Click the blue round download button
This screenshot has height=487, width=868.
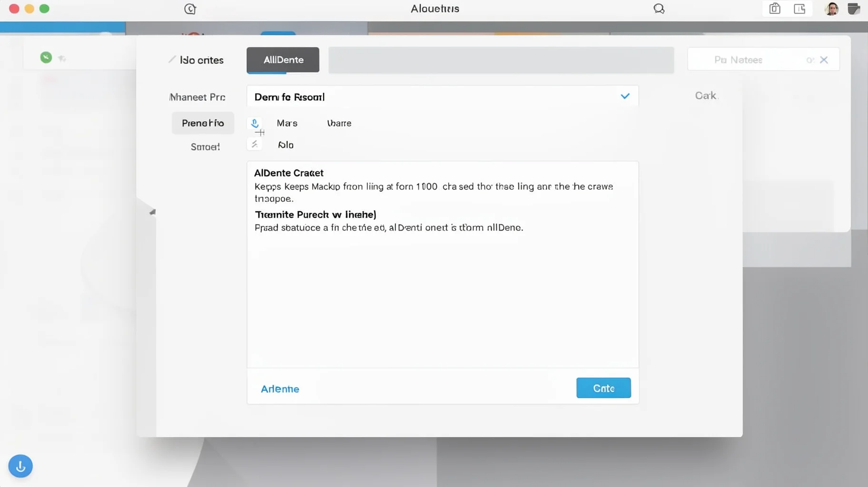point(20,466)
